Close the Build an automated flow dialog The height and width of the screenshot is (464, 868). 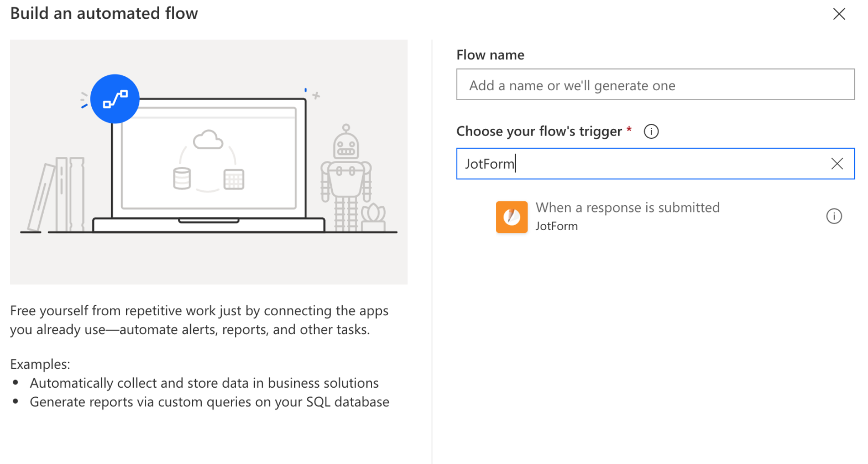839,14
